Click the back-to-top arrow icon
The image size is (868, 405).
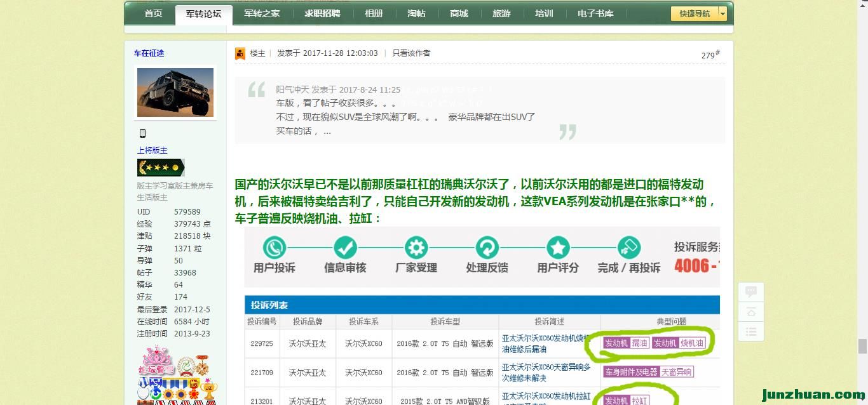click(750, 312)
